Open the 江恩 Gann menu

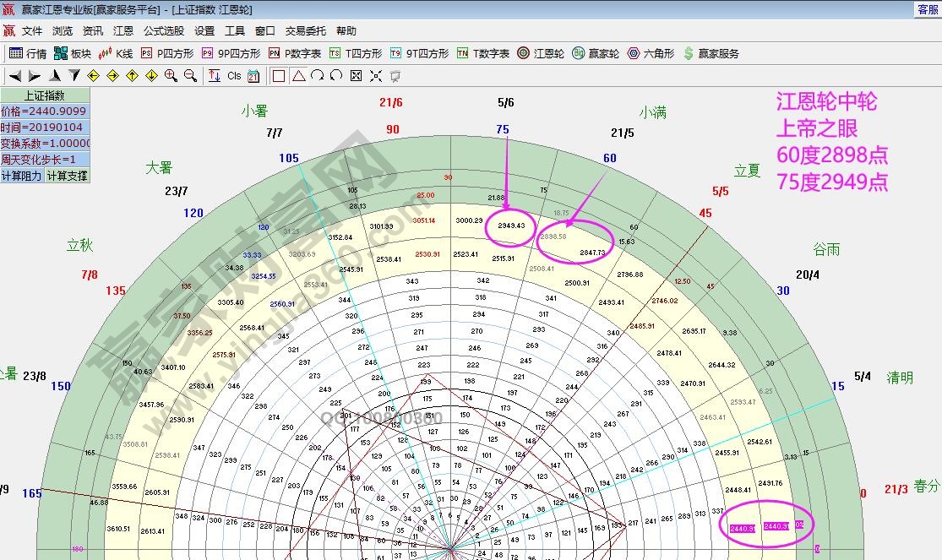(123, 30)
